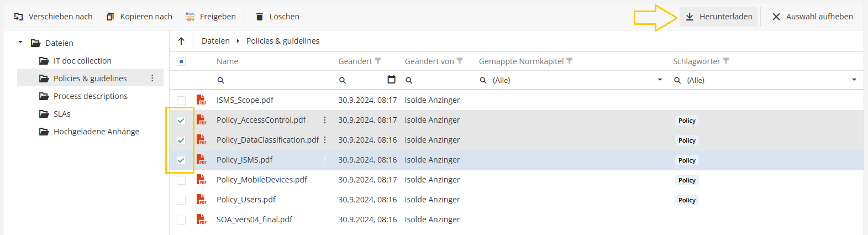Click the up-arrow parent folder icon
868x235 pixels.
(181, 41)
